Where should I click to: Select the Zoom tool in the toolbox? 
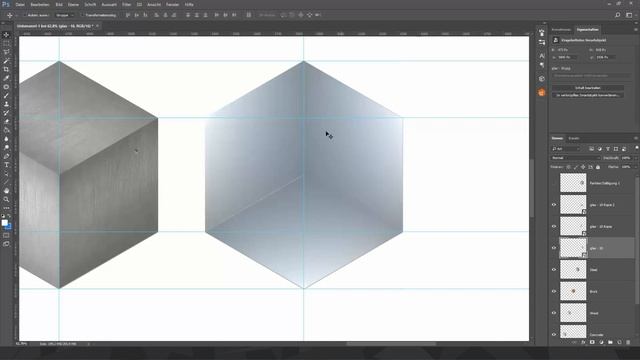click(x=6, y=199)
